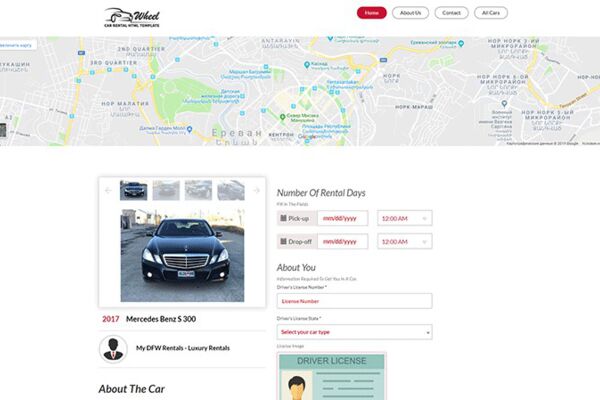Click the 2017 year label
The height and width of the screenshot is (400, 600).
111,319
